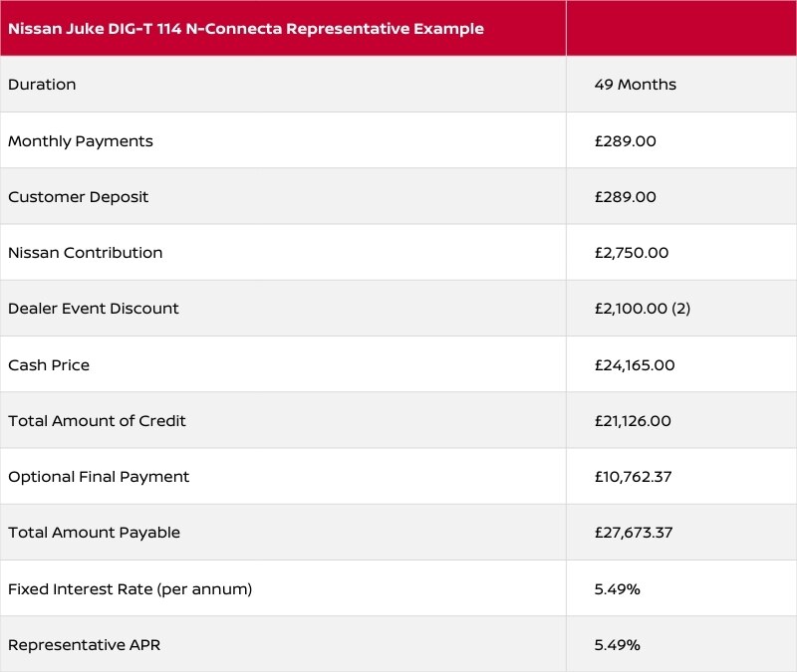This screenshot has width=797, height=672.
Task: Select the Optional Final Payment label
Action: tap(99, 477)
